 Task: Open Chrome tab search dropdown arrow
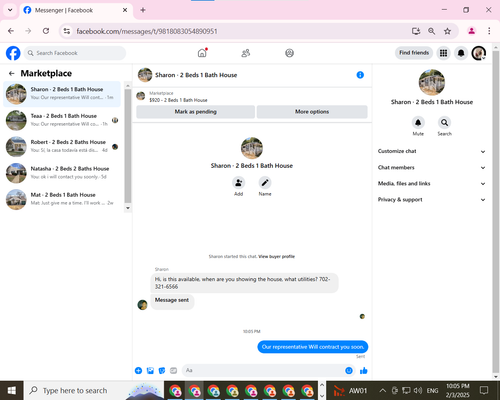point(10,10)
